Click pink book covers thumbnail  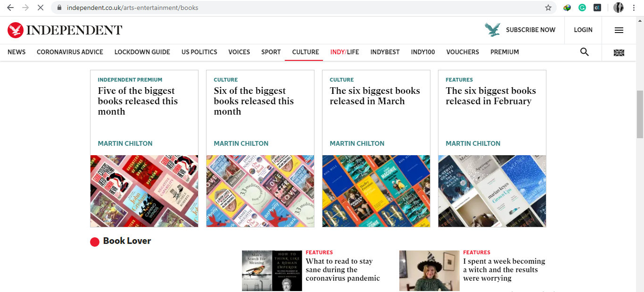click(x=144, y=191)
